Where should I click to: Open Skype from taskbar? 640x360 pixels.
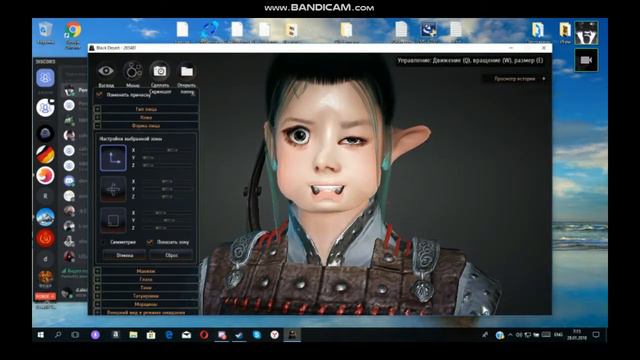pyautogui.click(x=257, y=335)
